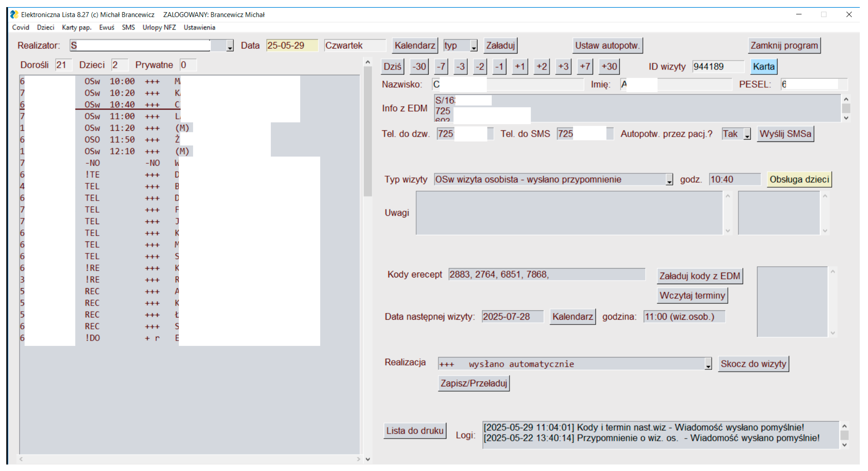Advance thirty days with +30
Image resolution: width=868 pixels, height=471 pixels.
(609, 66)
